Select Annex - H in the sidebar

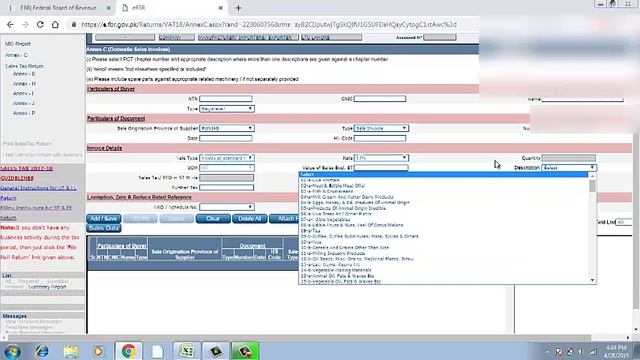point(24,84)
